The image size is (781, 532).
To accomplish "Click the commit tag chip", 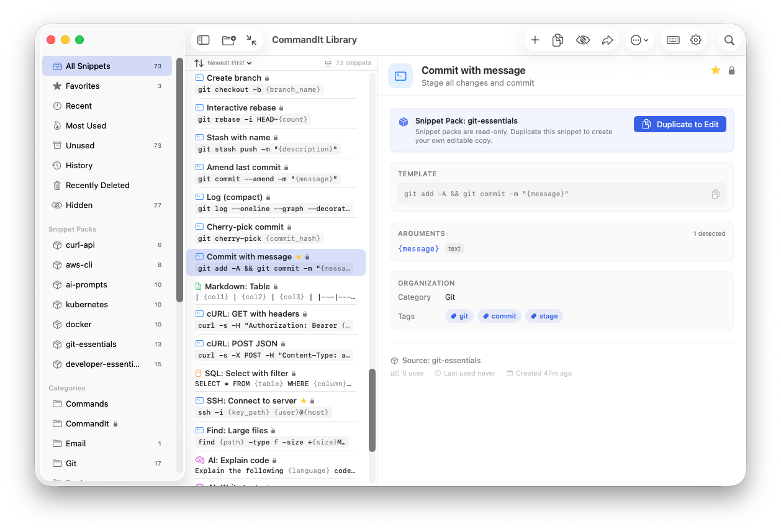I will pos(499,317).
